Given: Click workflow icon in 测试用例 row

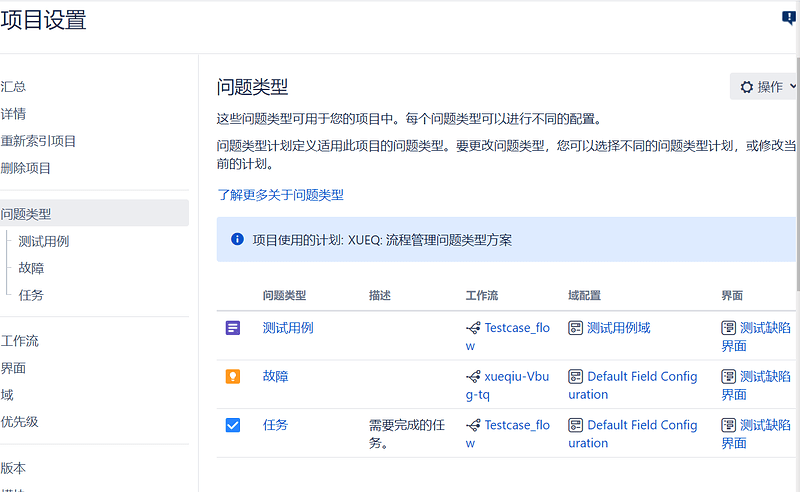Looking at the screenshot, I should click(473, 328).
